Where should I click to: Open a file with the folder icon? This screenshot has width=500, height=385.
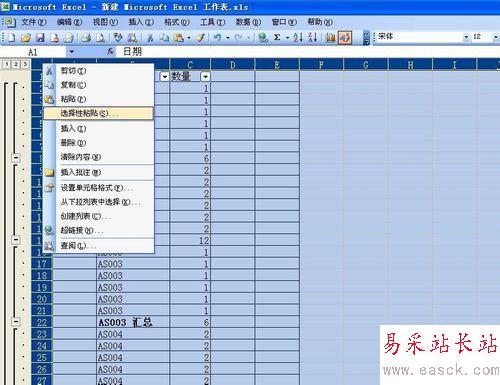click(26, 38)
